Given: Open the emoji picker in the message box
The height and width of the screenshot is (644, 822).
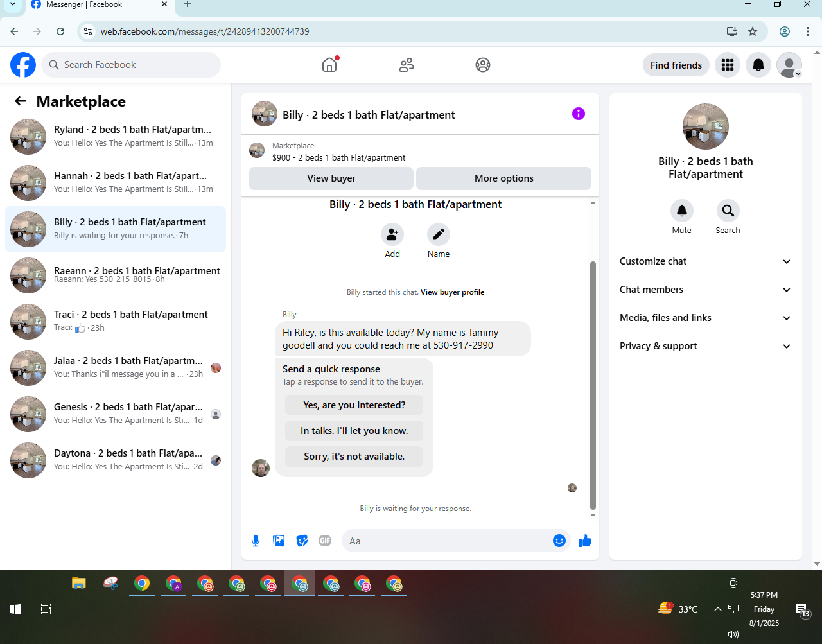Looking at the screenshot, I should (559, 541).
